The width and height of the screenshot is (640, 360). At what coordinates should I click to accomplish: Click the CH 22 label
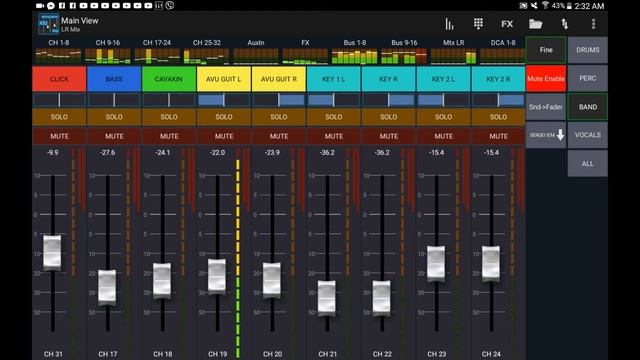pyautogui.click(x=382, y=354)
